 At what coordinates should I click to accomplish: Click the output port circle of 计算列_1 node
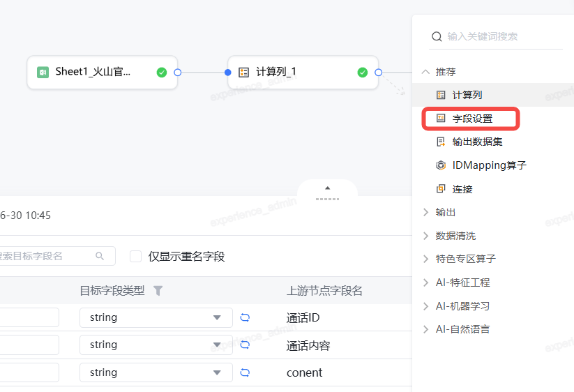pyautogui.click(x=379, y=73)
